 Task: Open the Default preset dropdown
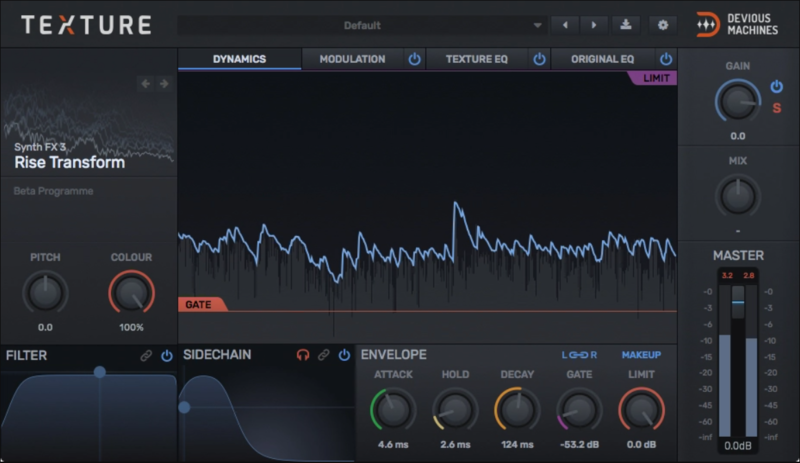(363, 25)
